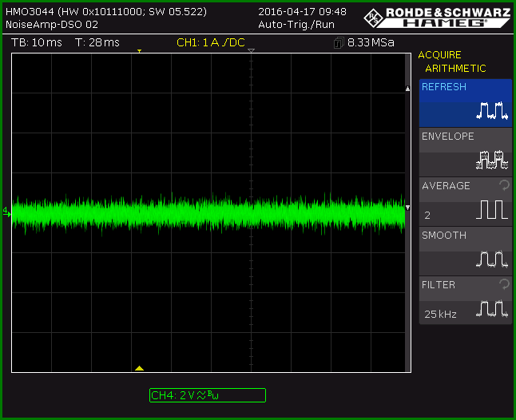This screenshot has width=516, height=420.
Task: Select the AVERAGE acquire mode
Action: click(x=466, y=201)
